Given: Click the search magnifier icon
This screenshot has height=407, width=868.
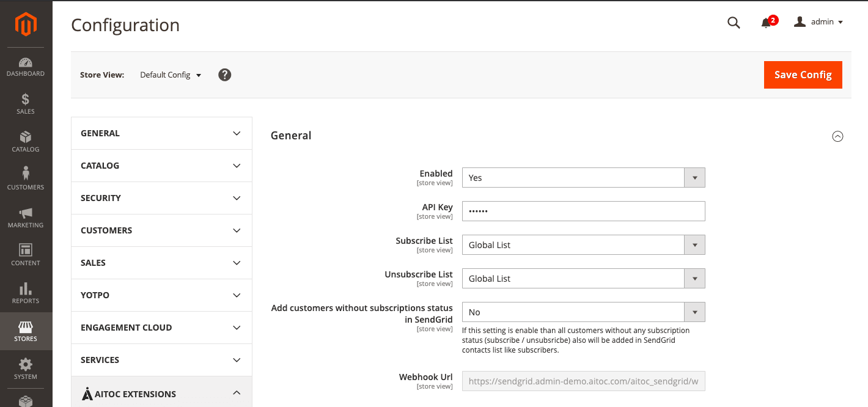Looking at the screenshot, I should [734, 23].
